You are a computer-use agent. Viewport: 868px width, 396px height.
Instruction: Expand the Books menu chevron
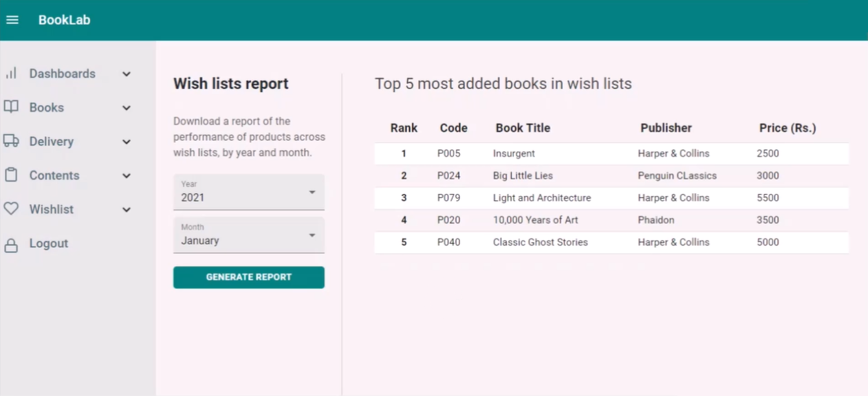tap(127, 108)
